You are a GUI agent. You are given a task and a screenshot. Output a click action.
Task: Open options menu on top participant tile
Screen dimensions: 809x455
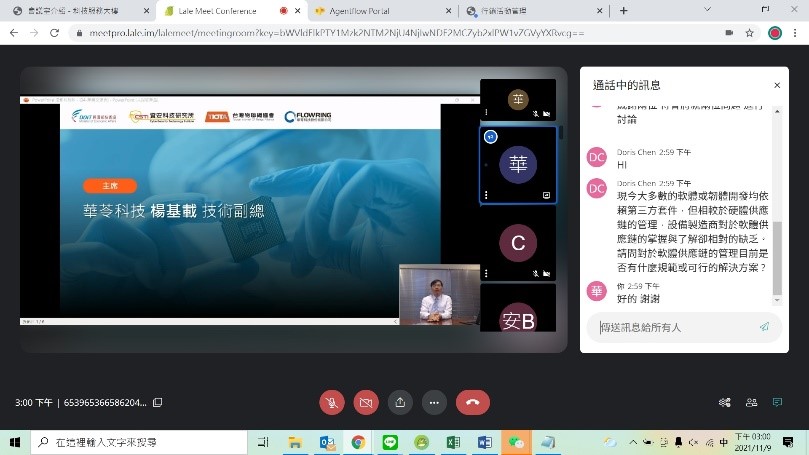(x=486, y=112)
